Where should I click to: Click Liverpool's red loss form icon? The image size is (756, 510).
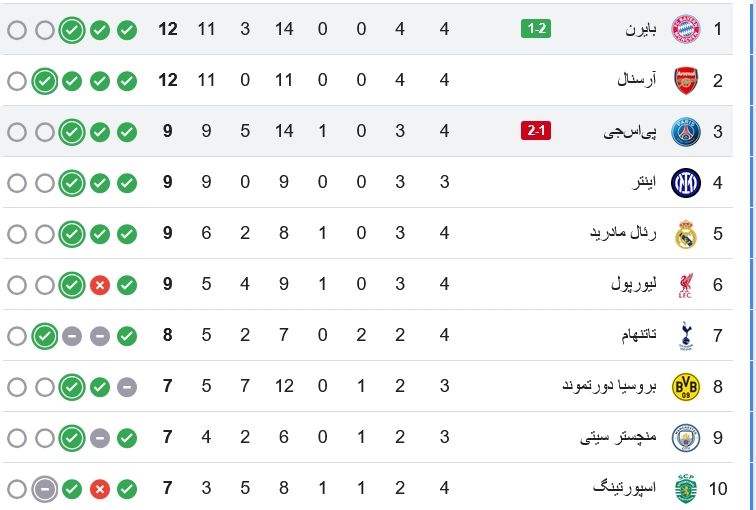pyautogui.click(x=100, y=285)
